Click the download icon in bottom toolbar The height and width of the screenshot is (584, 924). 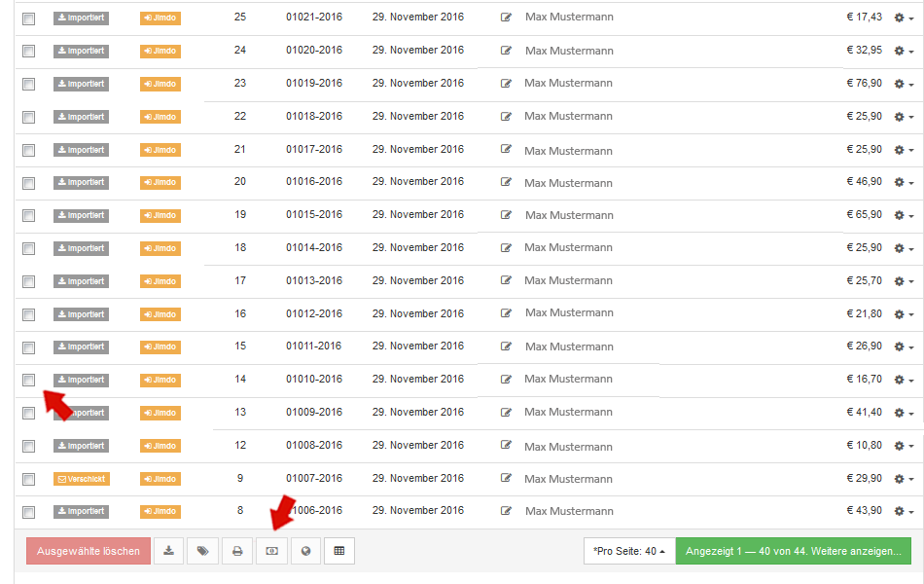[169, 551]
